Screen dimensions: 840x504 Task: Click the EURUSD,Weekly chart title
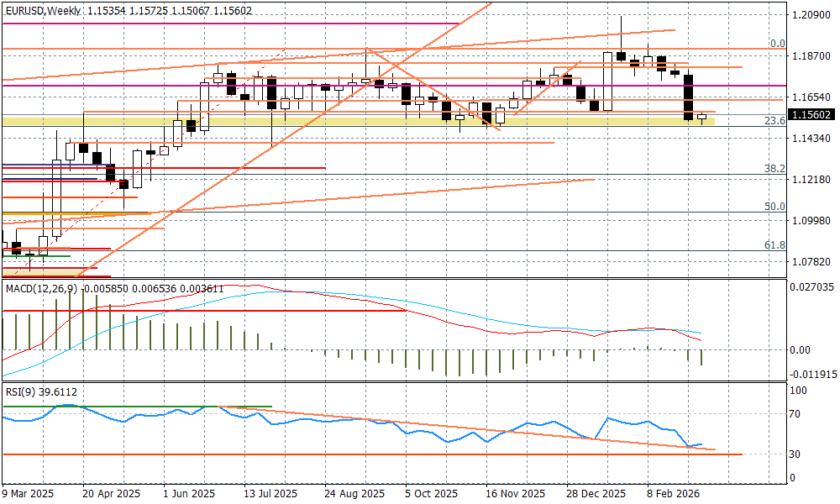coord(42,11)
